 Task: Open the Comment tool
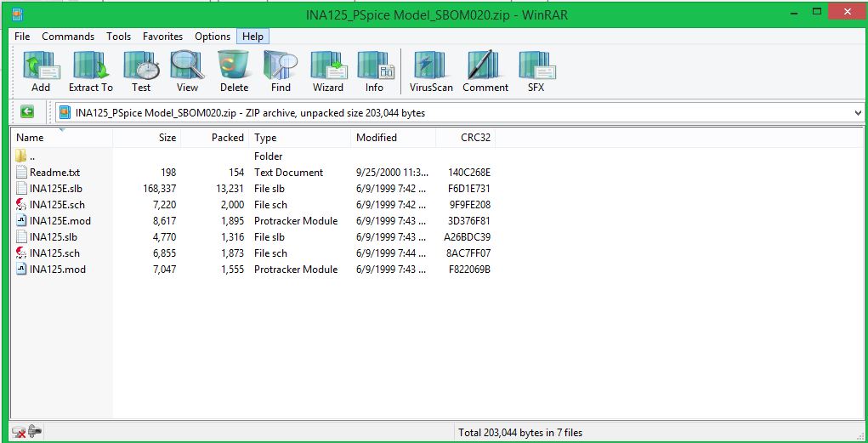(485, 65)
